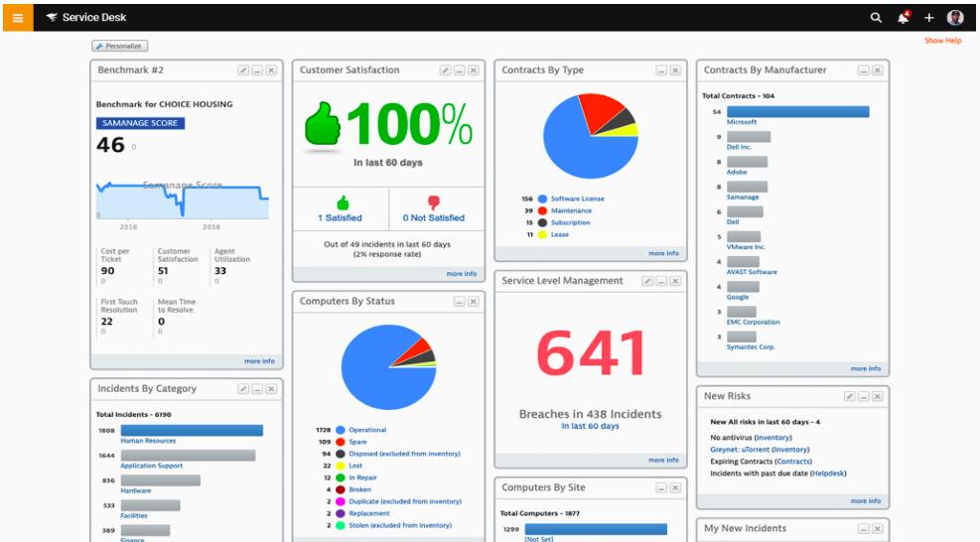
Task: Open the In Repair status link
Action: [362, 477]
